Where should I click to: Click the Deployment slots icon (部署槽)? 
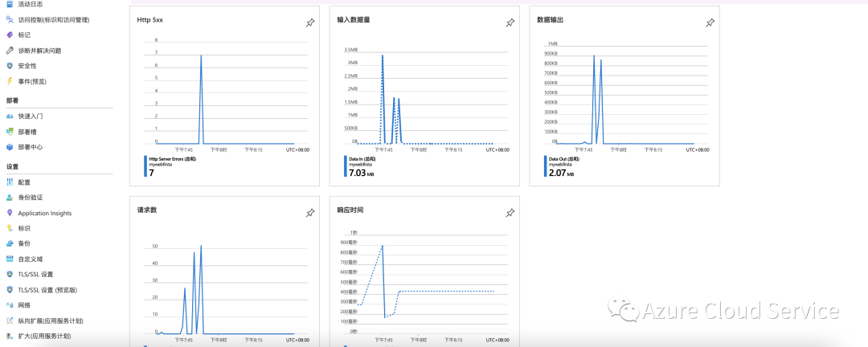[10, 132]
